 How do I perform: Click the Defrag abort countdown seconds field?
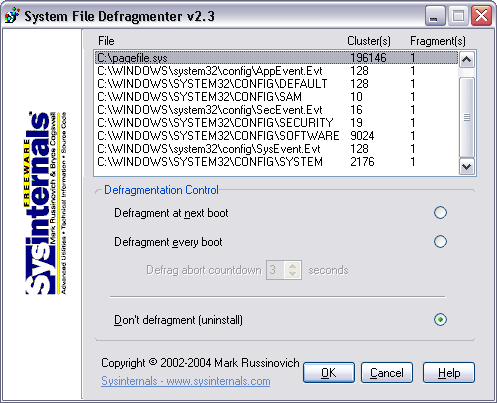point(276,270)
